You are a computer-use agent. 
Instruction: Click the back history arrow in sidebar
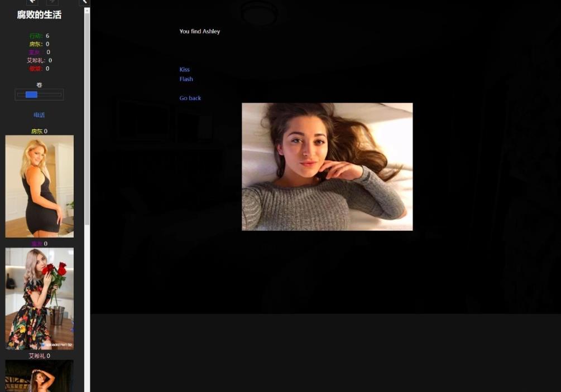coord(32,2)
